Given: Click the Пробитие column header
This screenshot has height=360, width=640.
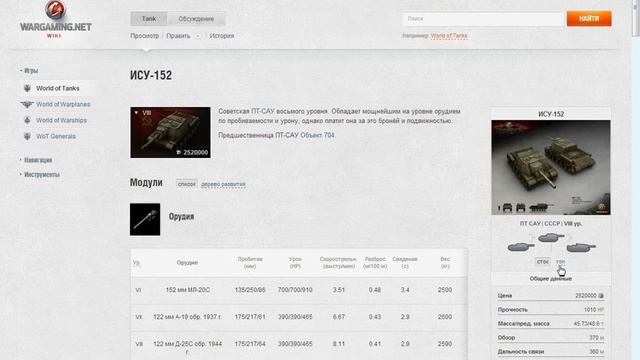Looking at the screenshot, I should point(250,262).
